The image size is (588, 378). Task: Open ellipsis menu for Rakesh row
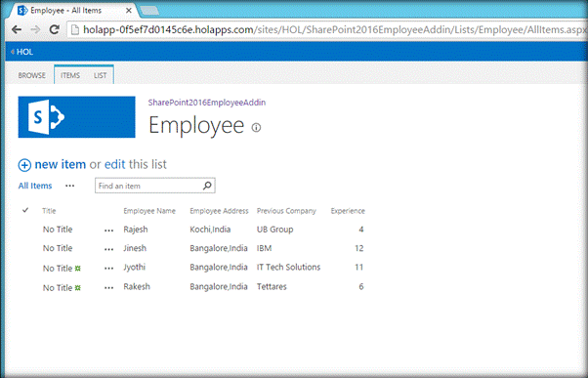tap(108, 288)
